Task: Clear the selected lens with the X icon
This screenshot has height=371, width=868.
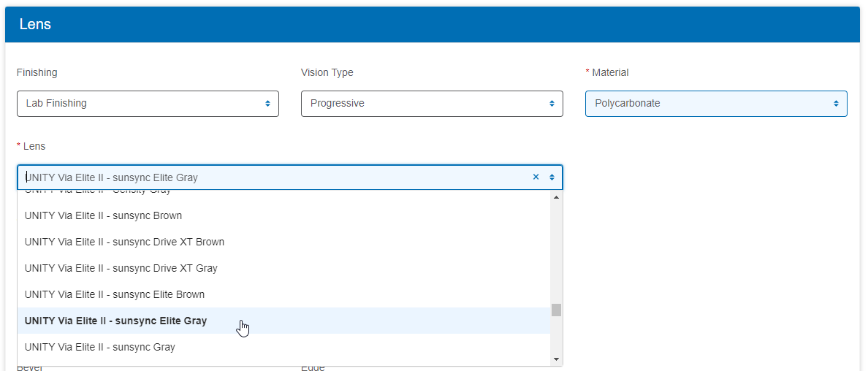Action: click(536, 177)
